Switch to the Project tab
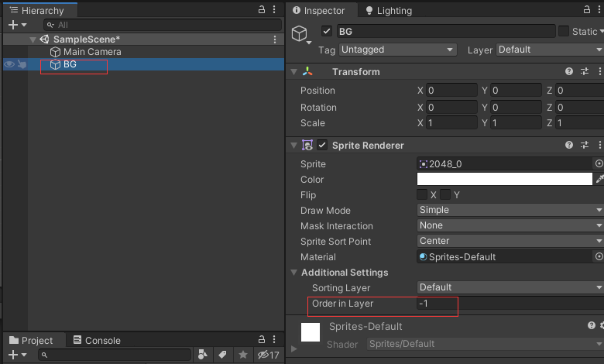 pos(31,341)
